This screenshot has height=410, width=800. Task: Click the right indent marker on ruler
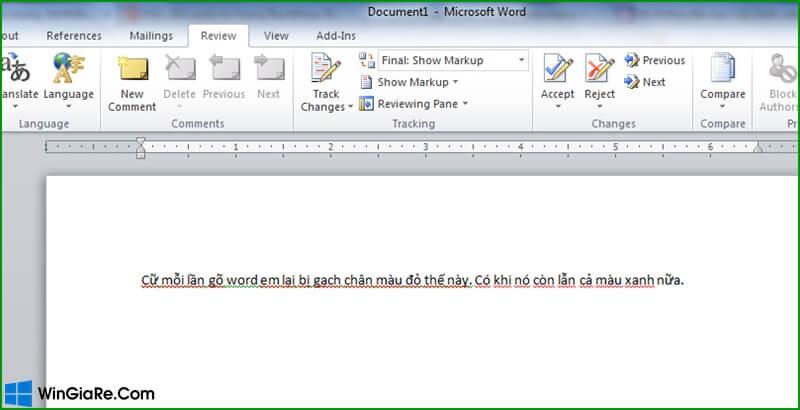(758, 147)
